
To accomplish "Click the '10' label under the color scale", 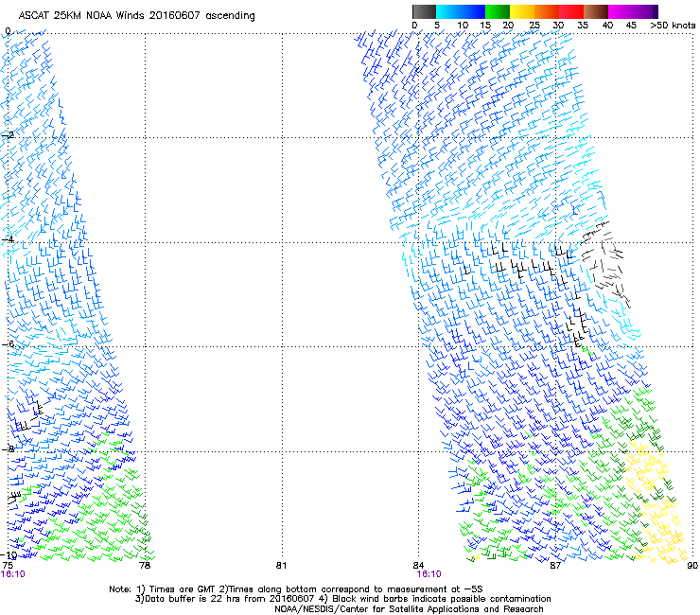I will tap(463, 26).
